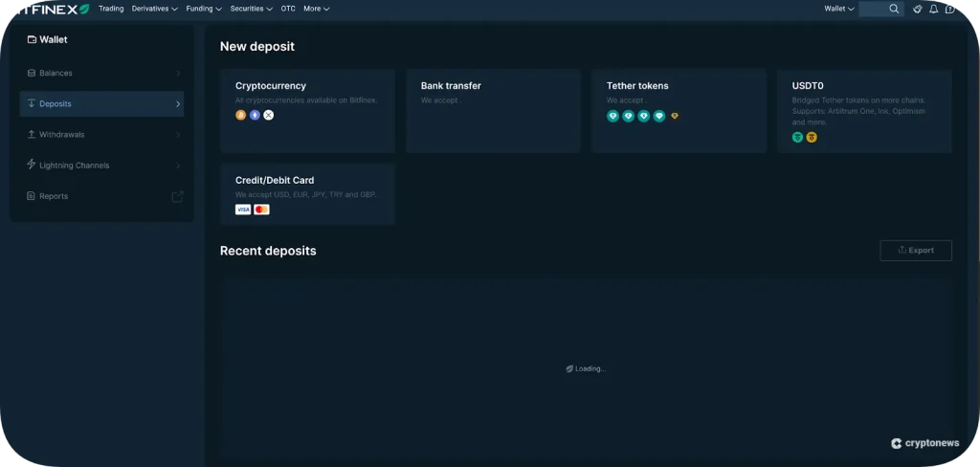Click 'All cryptocurrencies available on Bitfinex.' text
The image size is (980, 467).
(x=306, y=100)
